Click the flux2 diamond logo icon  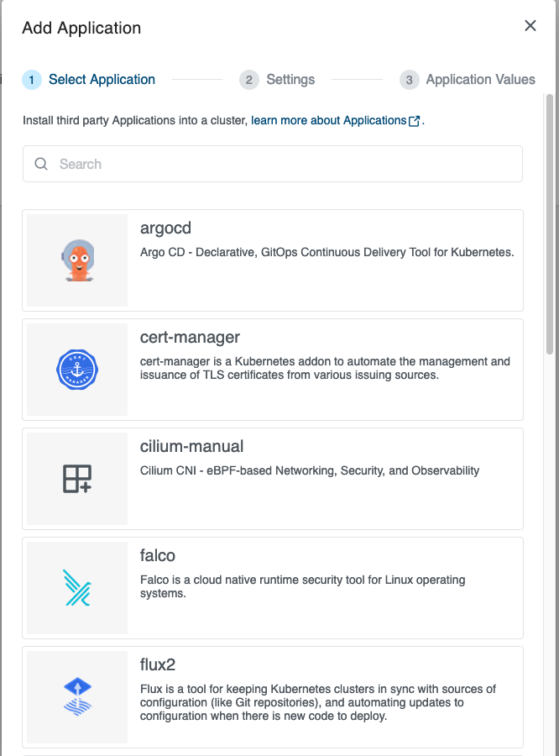tap(76, 697)
